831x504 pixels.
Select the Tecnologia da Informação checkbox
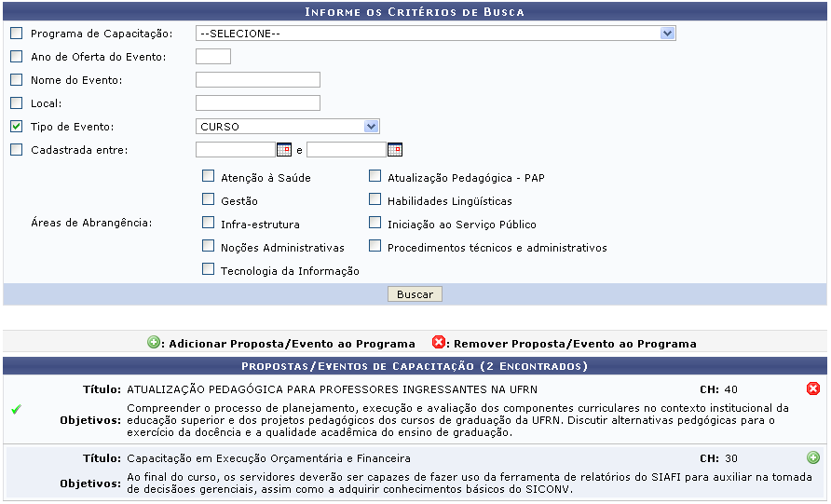coord(209,270)
